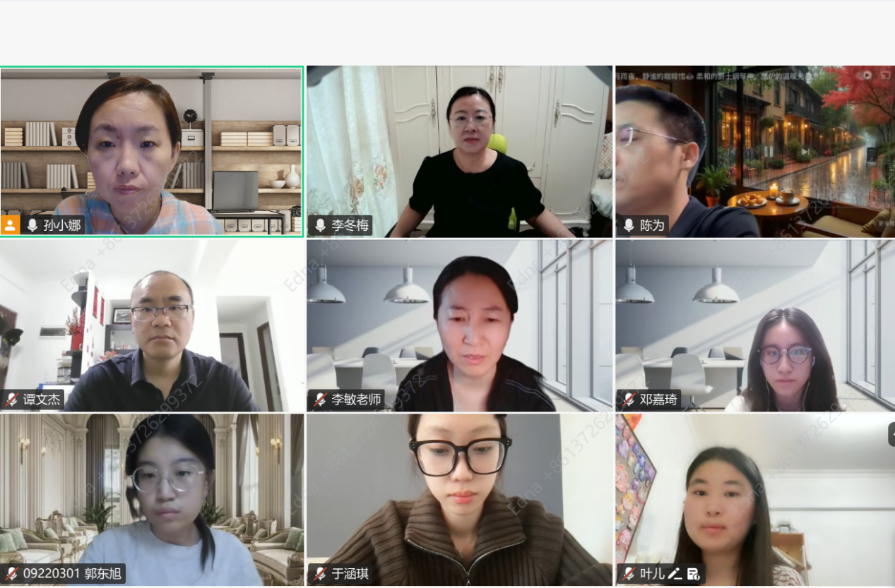Image resolution: width=895 pixels, height=588 pixels.
Task: Click the muted microphone icon for 谭文杰
Action: coord(12,400)
